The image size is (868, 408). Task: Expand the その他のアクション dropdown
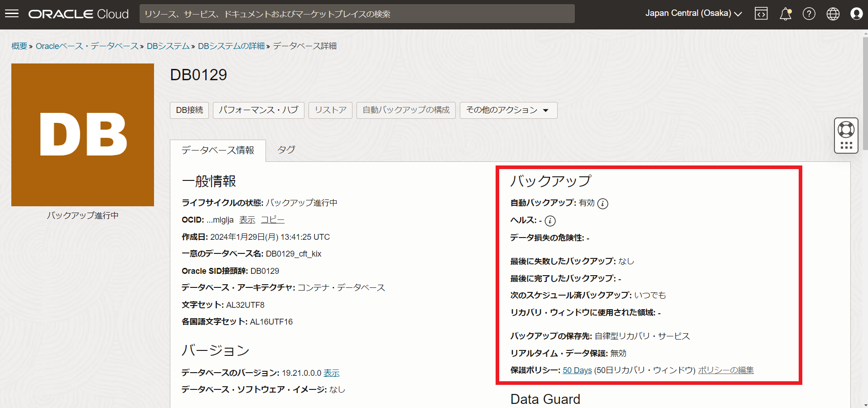click(508, 110)
